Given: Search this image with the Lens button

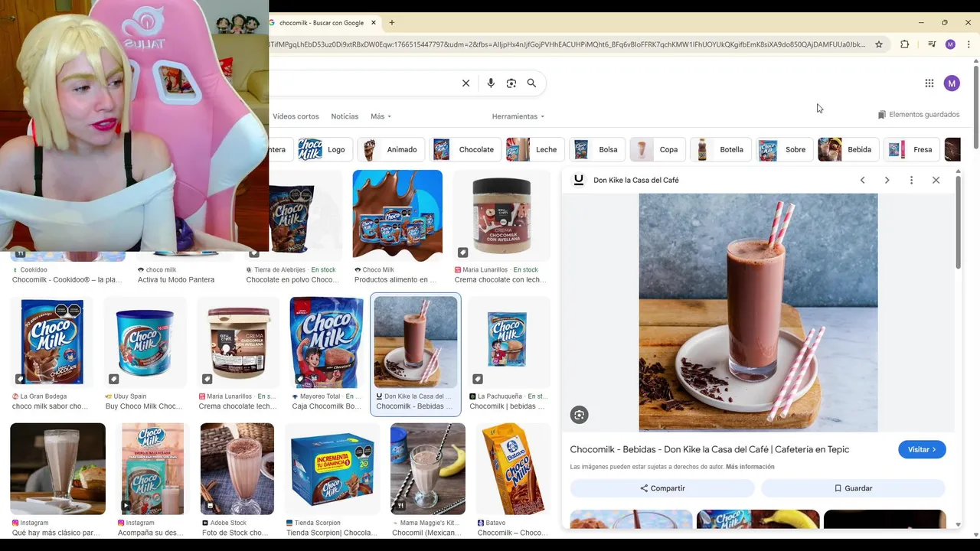Looking at the screenshot, I should [x=579, y=415].
